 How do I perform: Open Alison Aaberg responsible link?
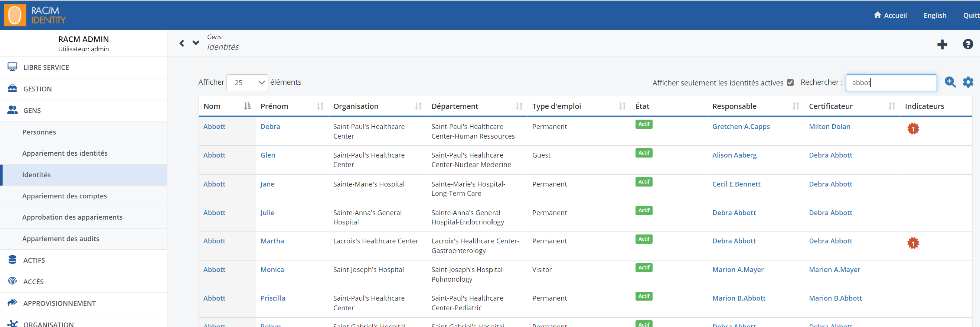734,155
